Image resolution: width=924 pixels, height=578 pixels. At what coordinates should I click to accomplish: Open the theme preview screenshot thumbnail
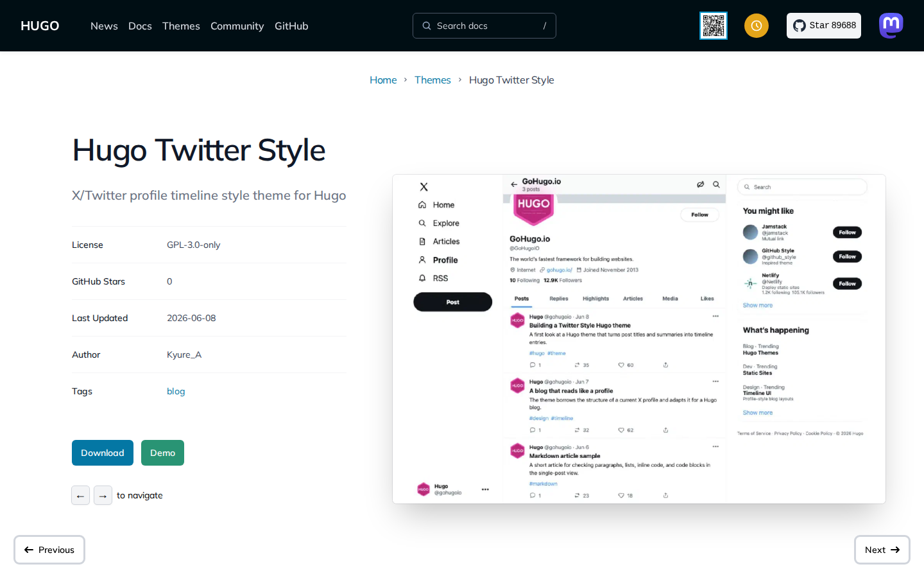[x=639, y=339]
